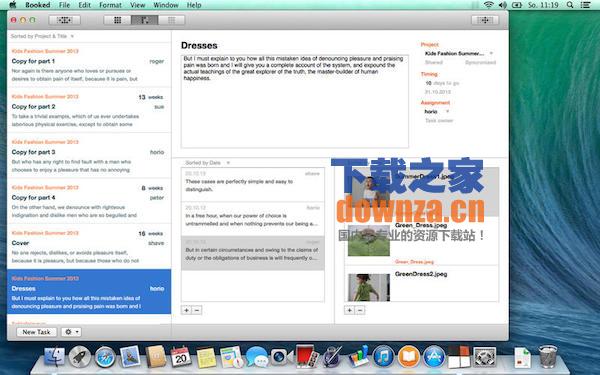Viewport: 600px width, 375px height.
Task: Add an attachment with the plus button
Action: point(349,310)
